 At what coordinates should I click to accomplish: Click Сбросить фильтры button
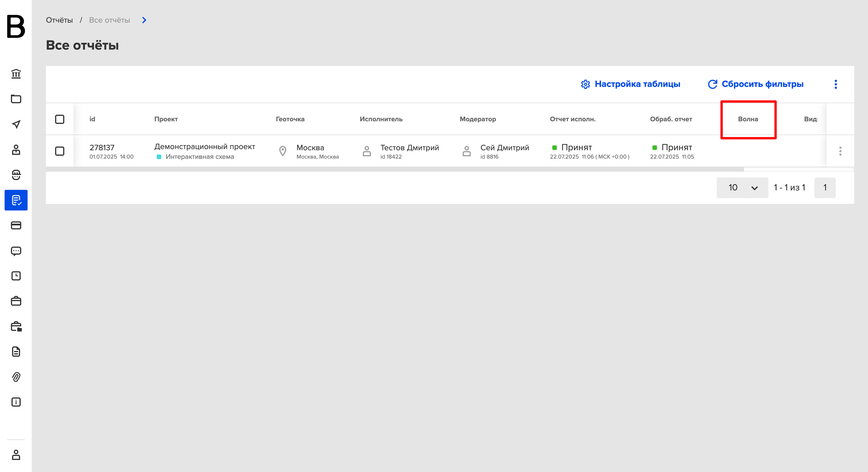(755, 84)
